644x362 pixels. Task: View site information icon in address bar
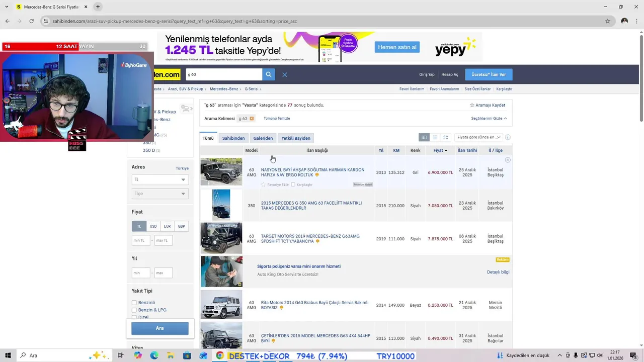pos(46,21)
